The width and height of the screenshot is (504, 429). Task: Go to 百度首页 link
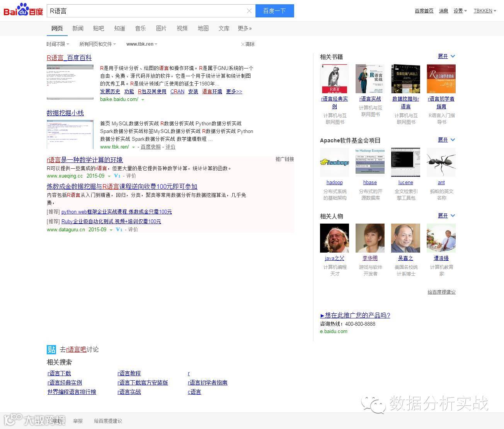pyautogui.click(x=424, y=11)
